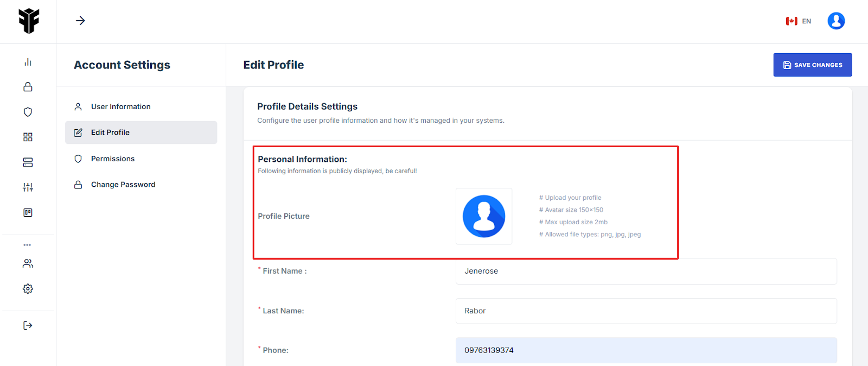
Task: Open the user avatar menu top right
Action: tap(835, 21)
